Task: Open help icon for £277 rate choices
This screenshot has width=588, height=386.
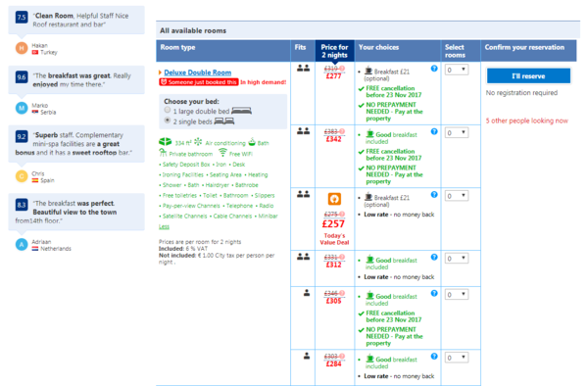Action: (x=434, y=69)
